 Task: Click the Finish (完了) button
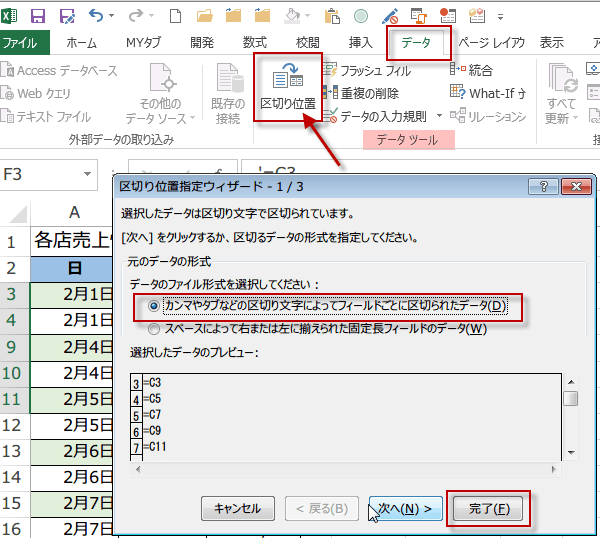coord(489,509)
